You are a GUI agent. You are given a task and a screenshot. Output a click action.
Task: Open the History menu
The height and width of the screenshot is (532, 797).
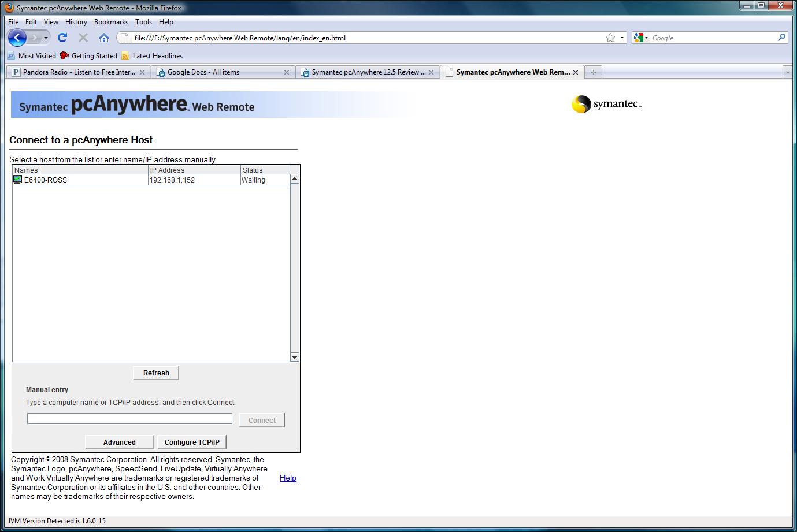coord(76,22)
